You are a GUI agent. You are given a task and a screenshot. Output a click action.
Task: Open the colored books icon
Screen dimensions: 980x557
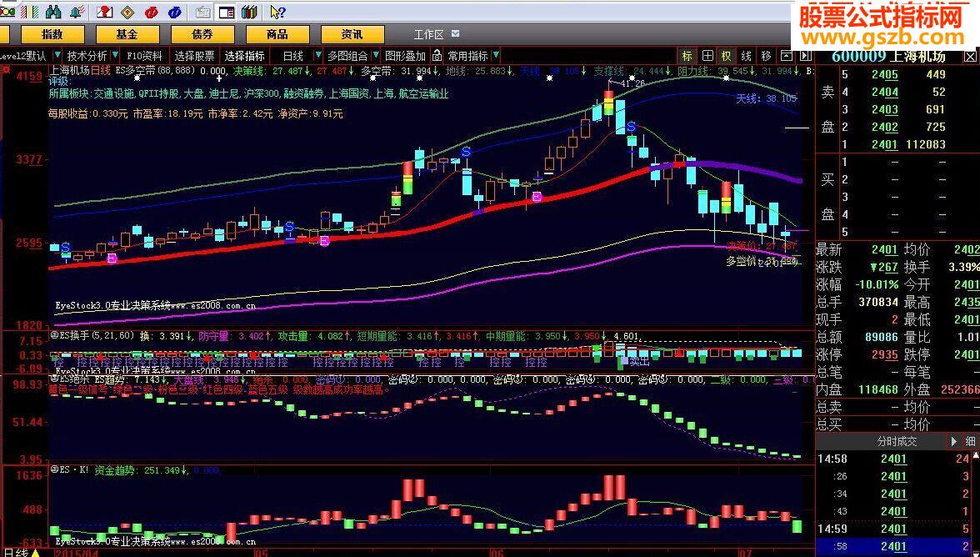(249, 12)
